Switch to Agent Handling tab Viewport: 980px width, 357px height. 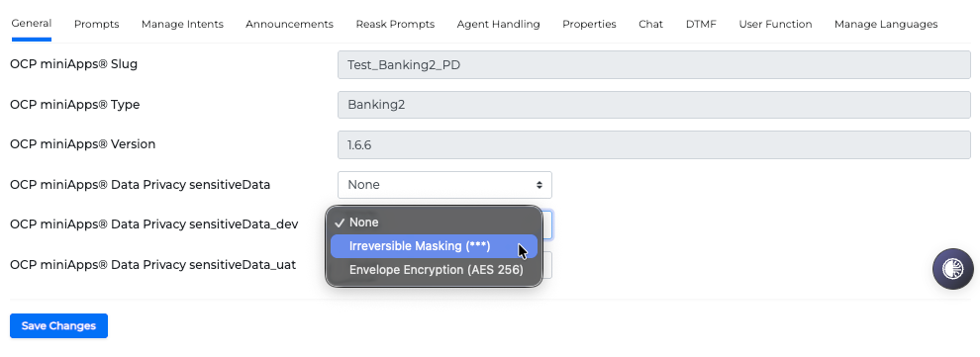(x=498, y=25)
